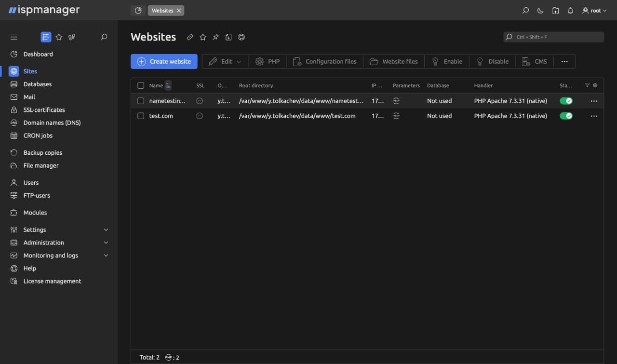The height and width of the screenshot is (364, 617).
Task: Sort by the Name column sort icon
Action: [168, 85]
